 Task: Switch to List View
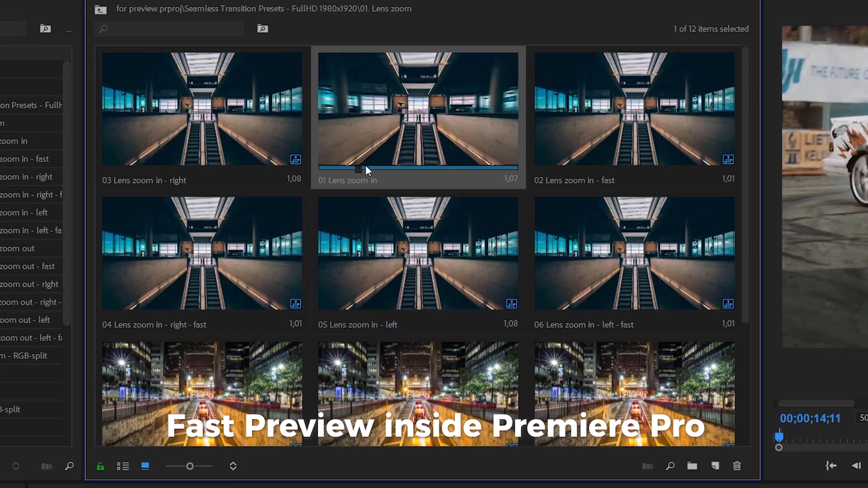tap(123, 466)
